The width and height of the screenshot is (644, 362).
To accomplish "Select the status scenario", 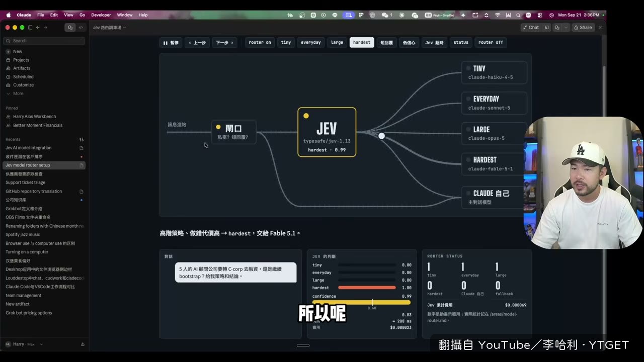I will pos(461,43).
